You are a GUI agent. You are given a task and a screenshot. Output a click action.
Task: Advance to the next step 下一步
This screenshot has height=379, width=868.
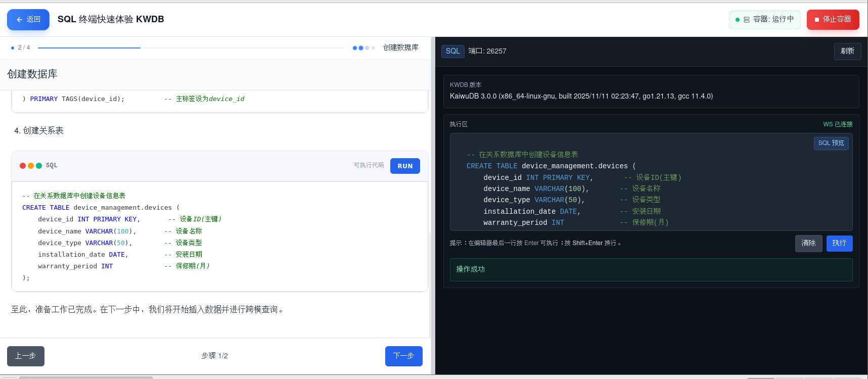[x=404, y=356]
